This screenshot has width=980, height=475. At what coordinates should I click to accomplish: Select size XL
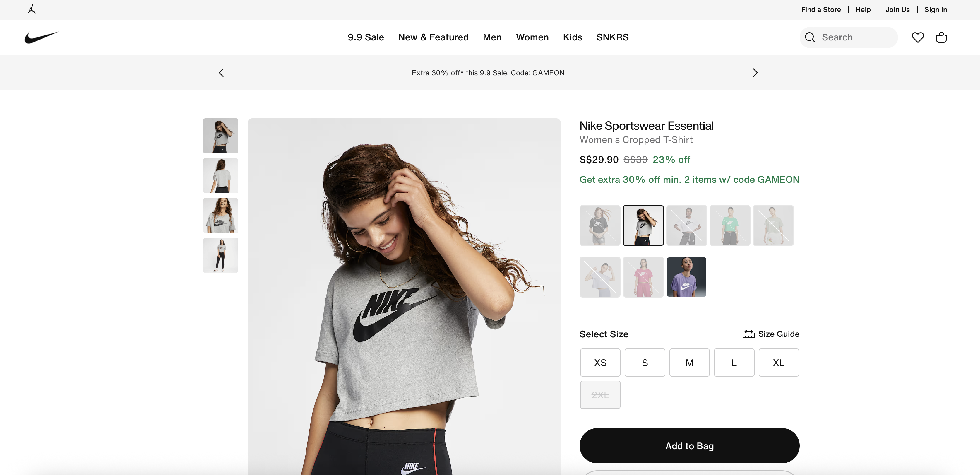(x=778, y=363)
